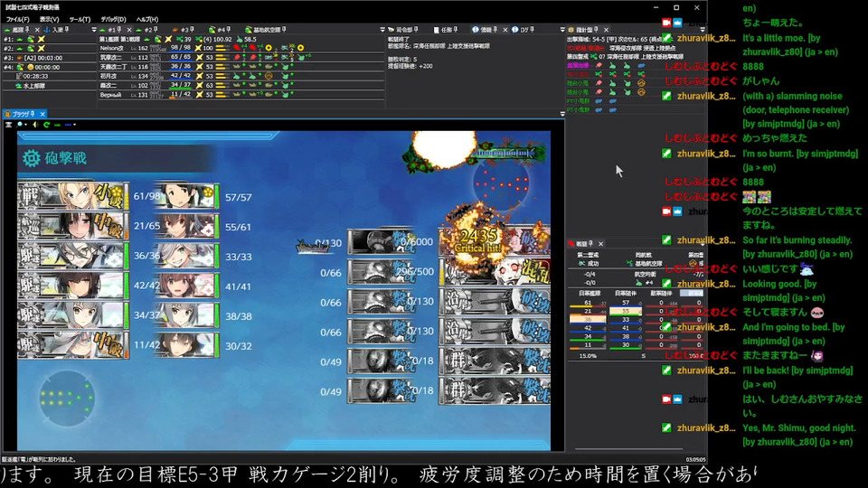Open the browser panel's window-list dropdown arrow
The width and height of the screenshot is (868, 488).
(562, 114)
